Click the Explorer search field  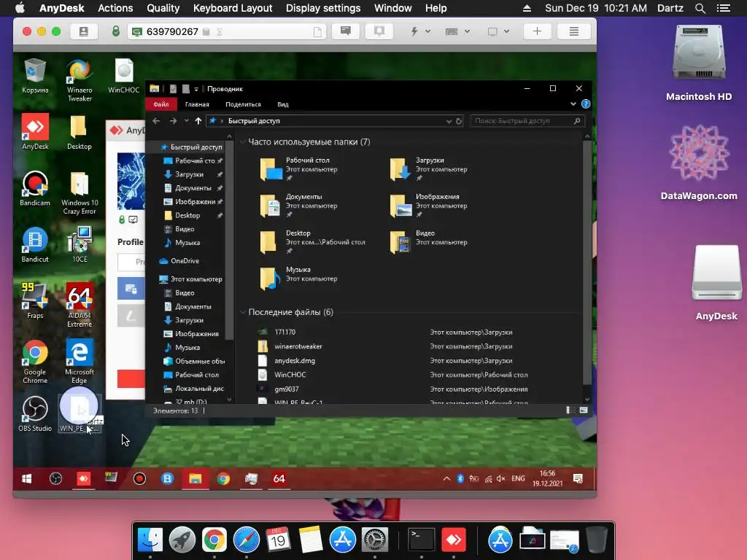coord(527,121)
